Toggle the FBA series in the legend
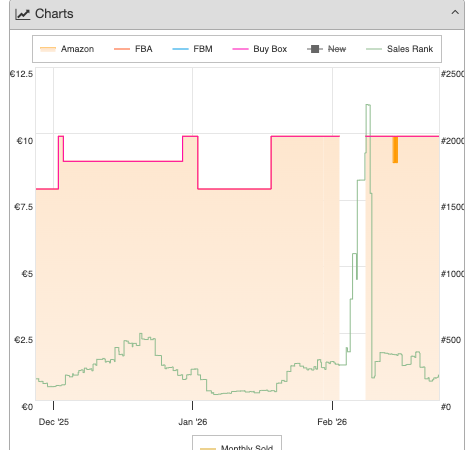 133,49
